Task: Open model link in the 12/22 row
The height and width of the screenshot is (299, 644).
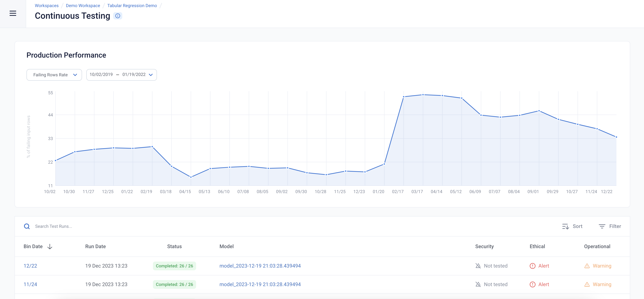Action: tap(260, 266)
